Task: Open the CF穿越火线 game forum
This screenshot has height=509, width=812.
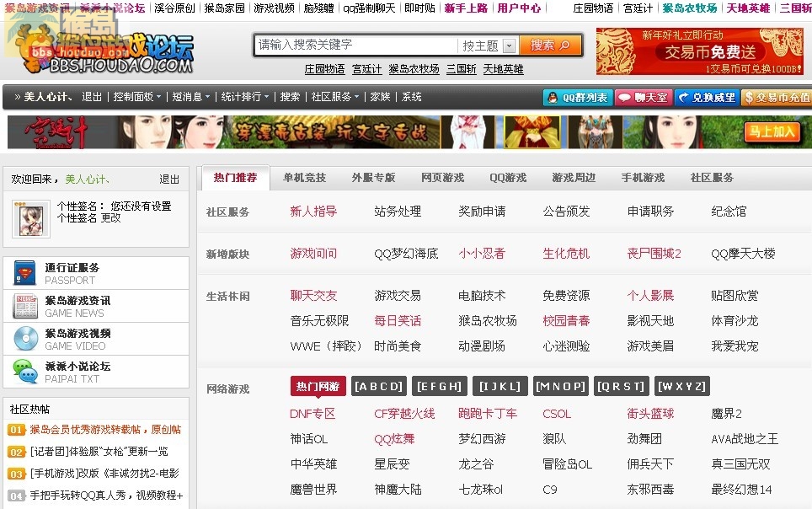Action: [404, 414]
